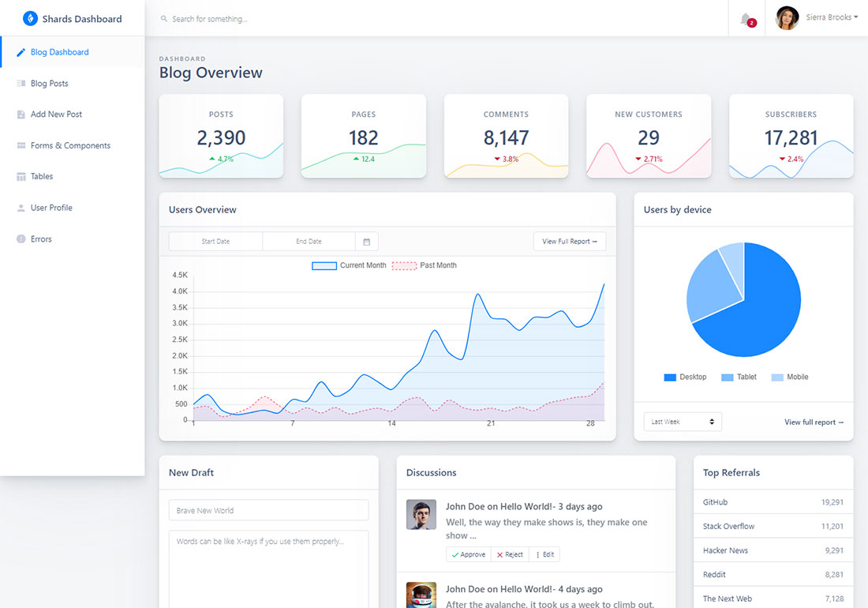The image size is (868, 608).
Task: Click the End Date input
Action: click(x=309, y=242)
